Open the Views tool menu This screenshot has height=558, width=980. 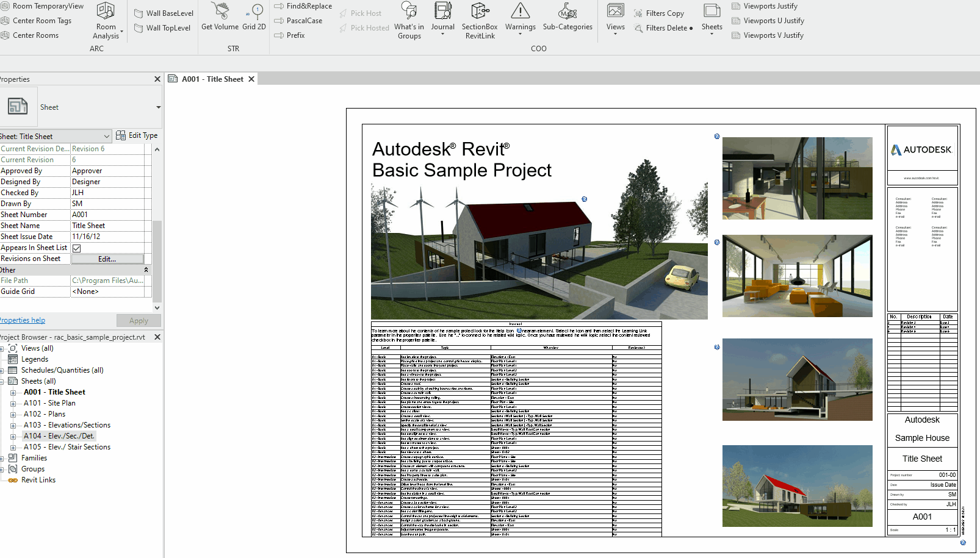click(x=616, y=18)
